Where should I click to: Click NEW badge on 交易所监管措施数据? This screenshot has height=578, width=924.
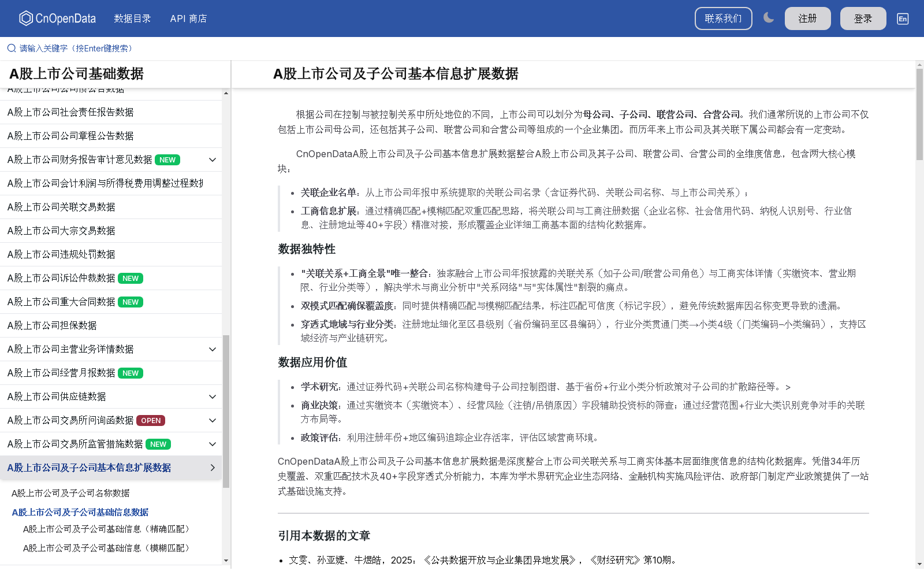158,444
